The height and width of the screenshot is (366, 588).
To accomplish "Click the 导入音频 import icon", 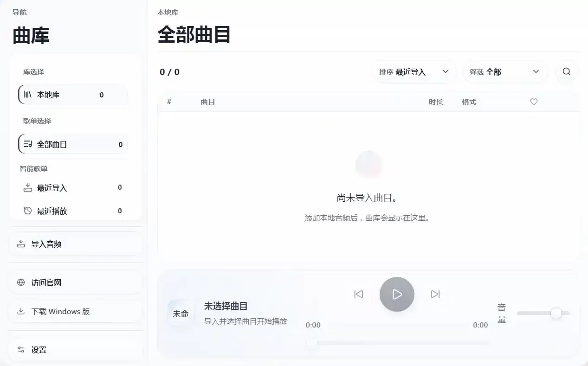I will pos(21,244).
